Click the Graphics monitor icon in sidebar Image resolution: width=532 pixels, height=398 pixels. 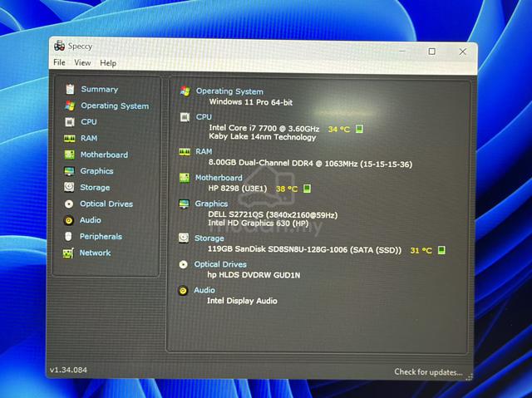click(69, 171)
